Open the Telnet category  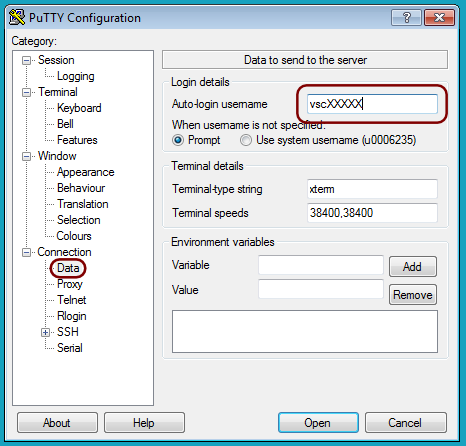coord(72,300)
